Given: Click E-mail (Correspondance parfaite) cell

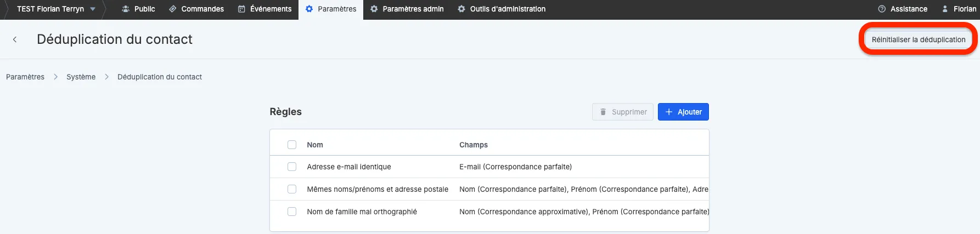Looking at the screenshot, I should 516,167.
